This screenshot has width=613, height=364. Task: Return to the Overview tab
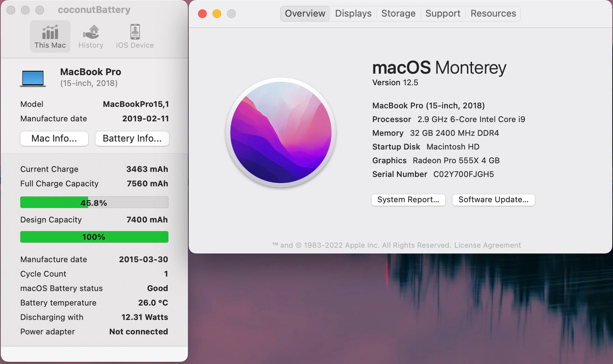(x=305, y=13)
